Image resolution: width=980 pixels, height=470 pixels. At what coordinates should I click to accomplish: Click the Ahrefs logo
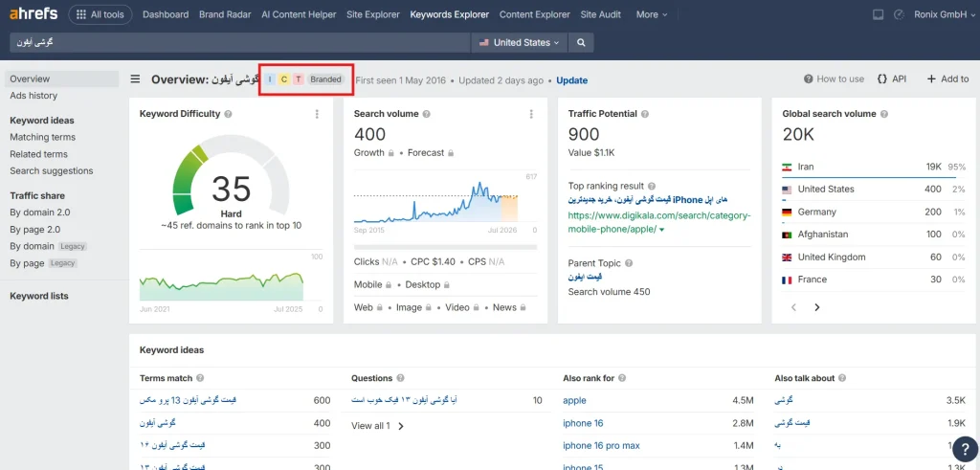(33, 13)
